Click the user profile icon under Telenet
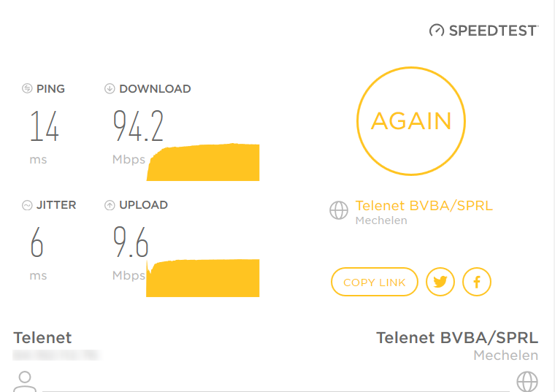This screenshot has width=555, height=392. coord(25,381)
